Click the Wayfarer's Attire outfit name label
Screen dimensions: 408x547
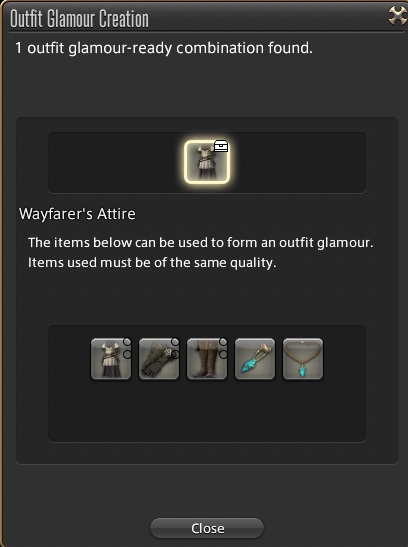[x=77, y=214]
